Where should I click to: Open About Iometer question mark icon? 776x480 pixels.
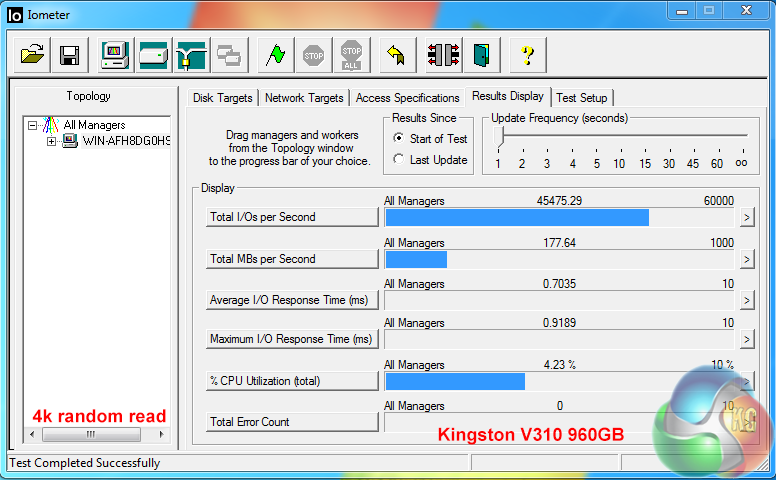[528, 55]
